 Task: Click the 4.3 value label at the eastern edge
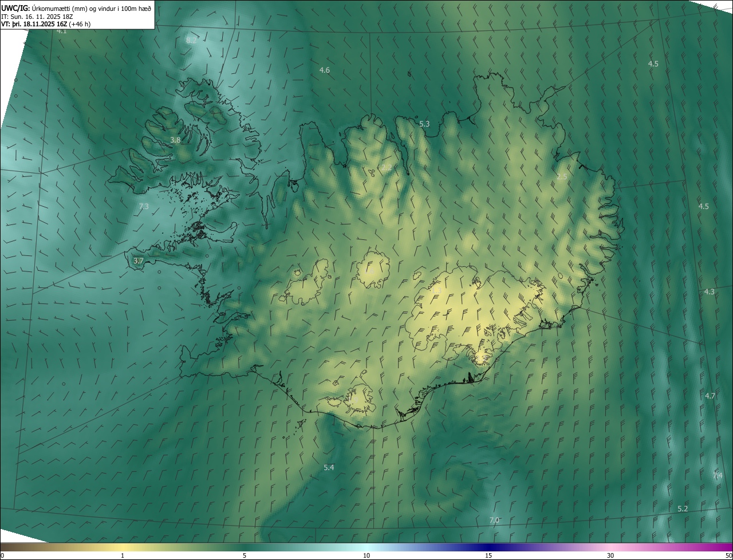709,292
